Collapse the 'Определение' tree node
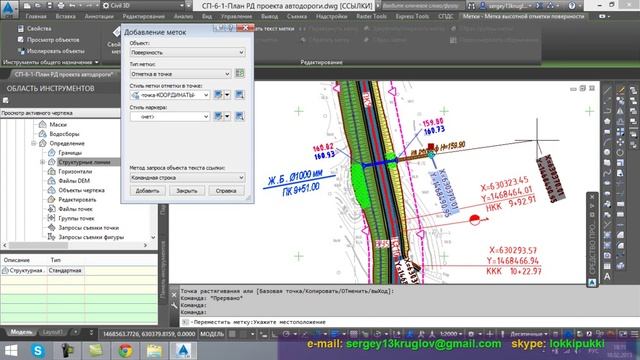 coord(34,143)
